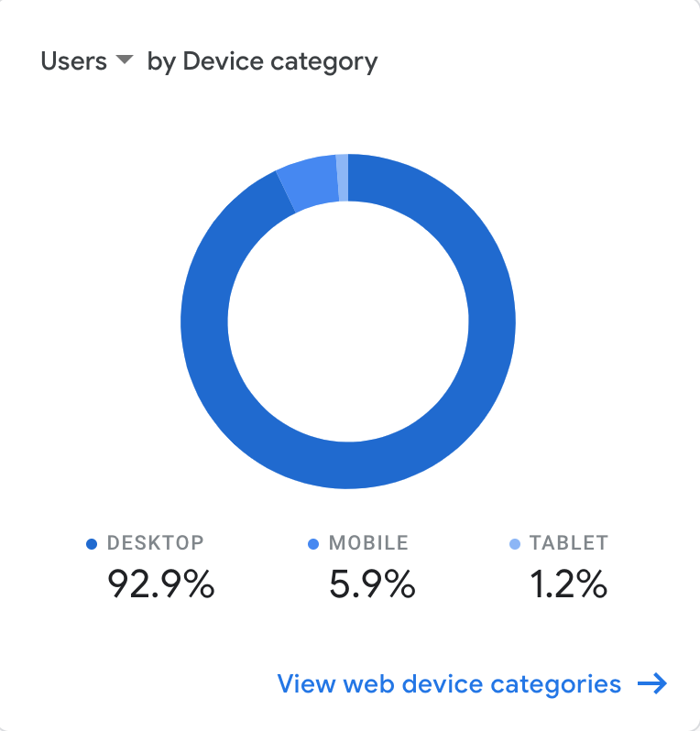The height and width of the screenshot is (731, 700).
Task: Click the empty center of the donut chart
Action: point(348,322)
